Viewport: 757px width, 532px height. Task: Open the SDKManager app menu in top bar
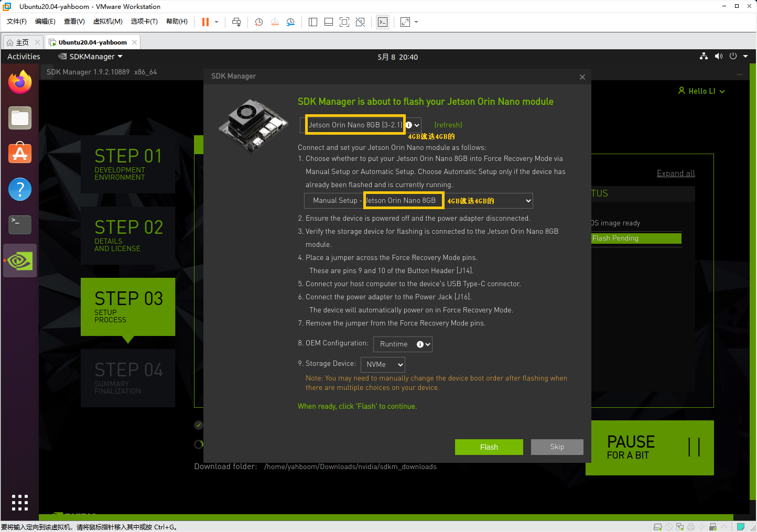(90, 57)
